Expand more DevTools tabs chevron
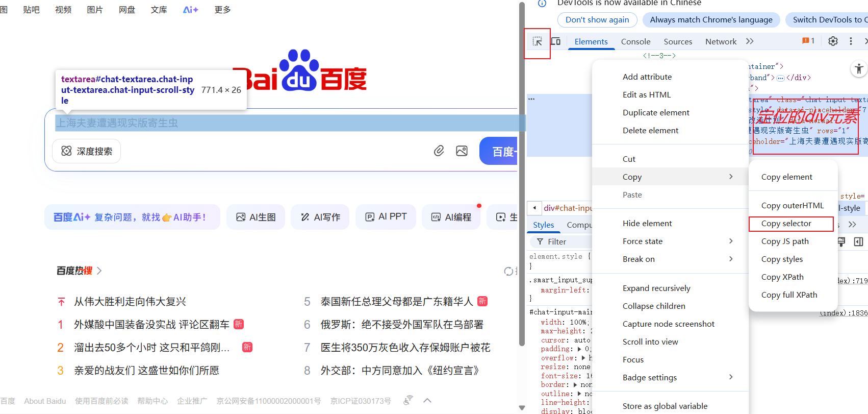Screen dimensions: 868x414 (750, 41)
